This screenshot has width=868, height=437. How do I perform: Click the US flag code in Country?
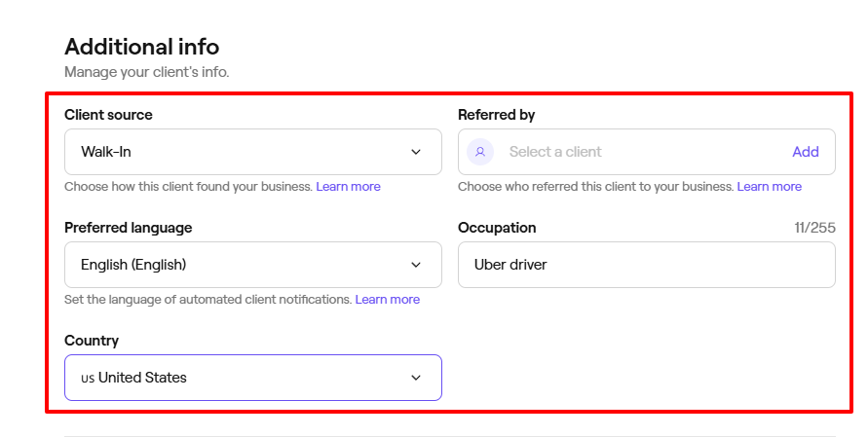pos(88,378)
